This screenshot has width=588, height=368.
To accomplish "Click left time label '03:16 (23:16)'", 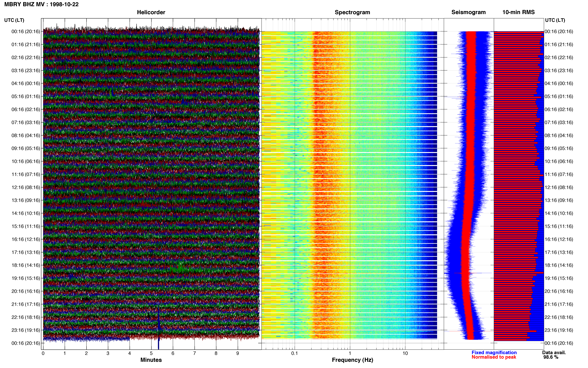I will coord(26,71).
